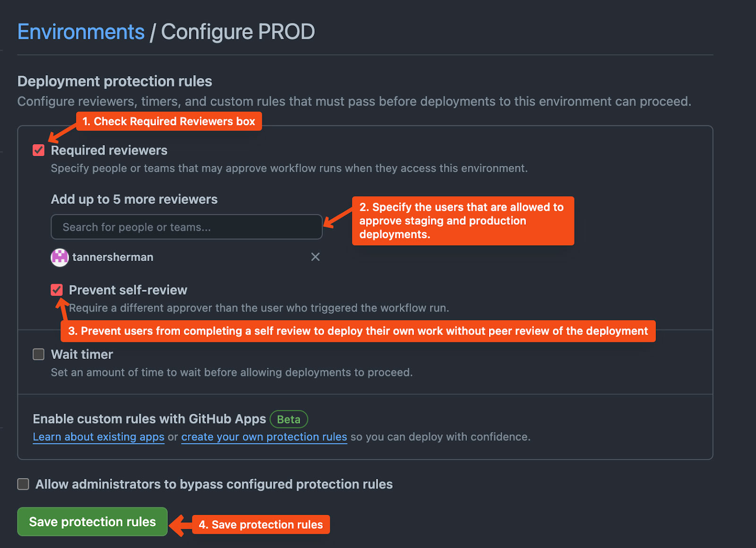Click the Configure PROD page title
This screenshot has width=756, height=548.
click(x=238, y=31)
